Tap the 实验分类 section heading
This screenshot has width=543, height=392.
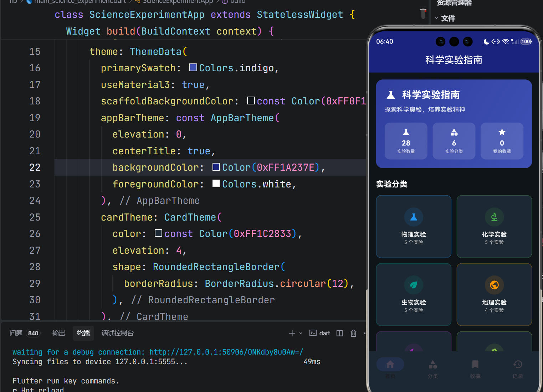[x=392, y=184]
